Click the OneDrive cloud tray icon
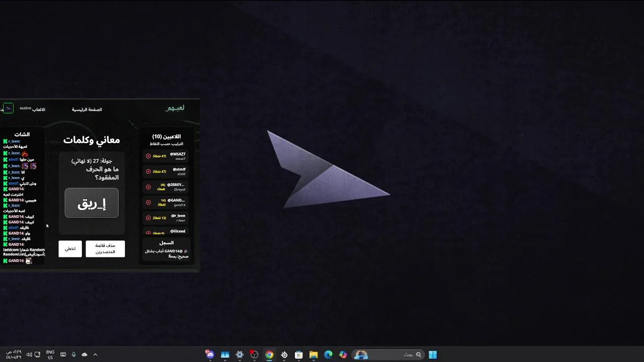644x362 pixels. coord(85,354)
